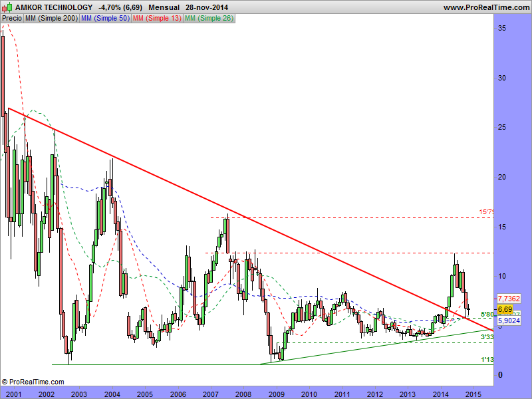Click the yellow 6,69 current price label

click(505, 309)
